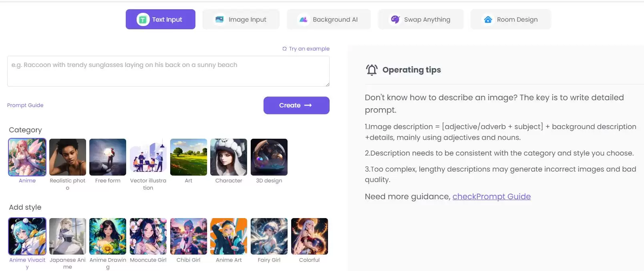Open the Room Design tab
644x271 pixels.
click(511, 19)
